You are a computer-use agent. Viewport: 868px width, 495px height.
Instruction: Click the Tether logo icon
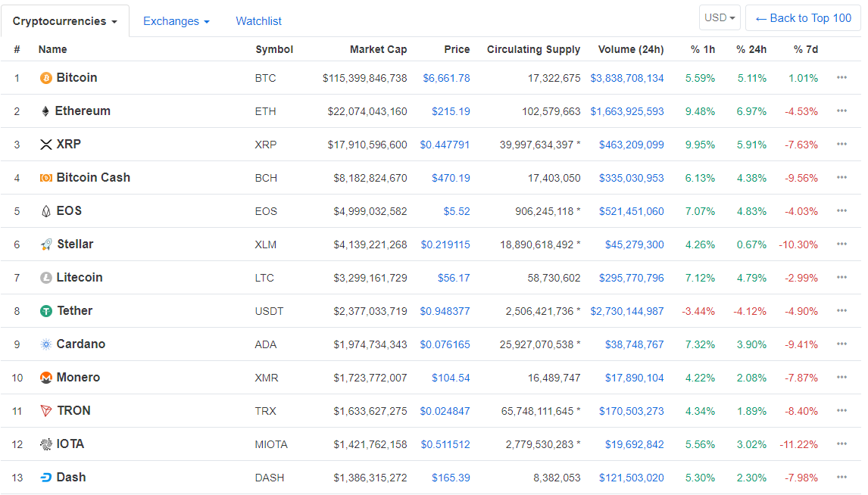[45, 311]
